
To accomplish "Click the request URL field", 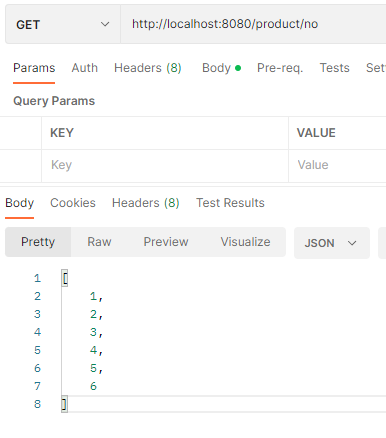I will [x=253, y=24].
